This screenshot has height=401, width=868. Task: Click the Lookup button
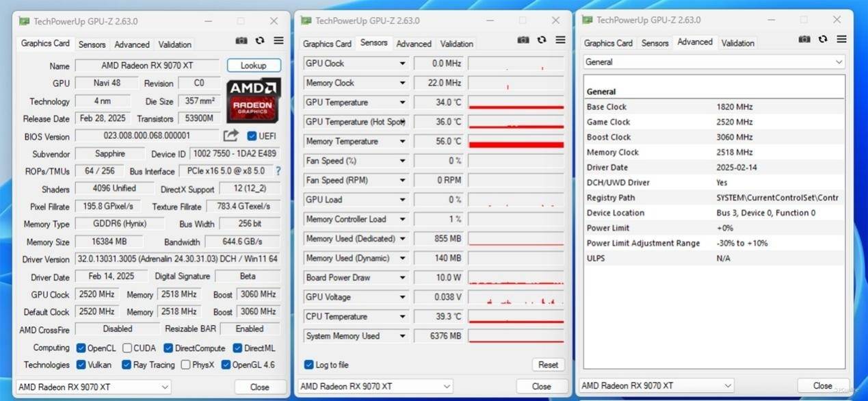[x=254, y=66]
